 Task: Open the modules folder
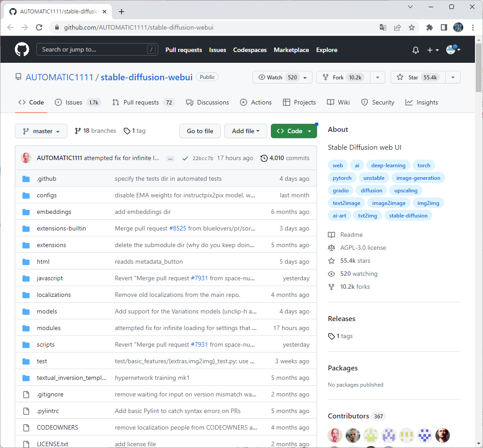49,328
